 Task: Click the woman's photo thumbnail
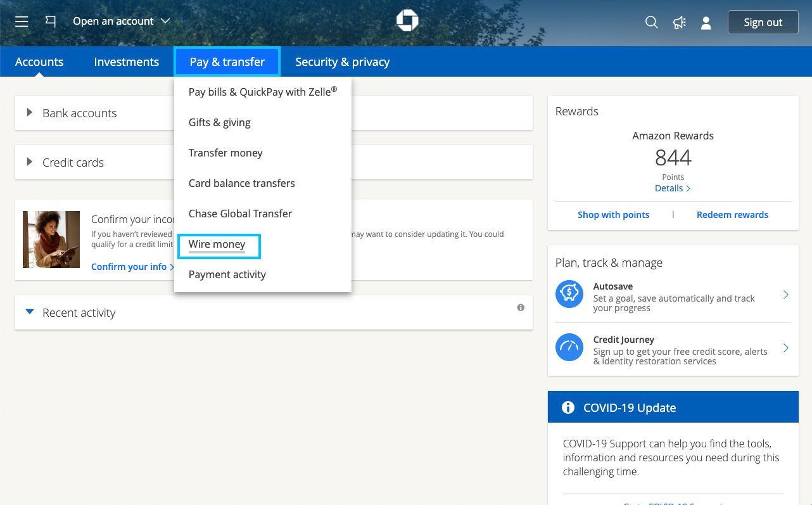(x=51, y=239)
